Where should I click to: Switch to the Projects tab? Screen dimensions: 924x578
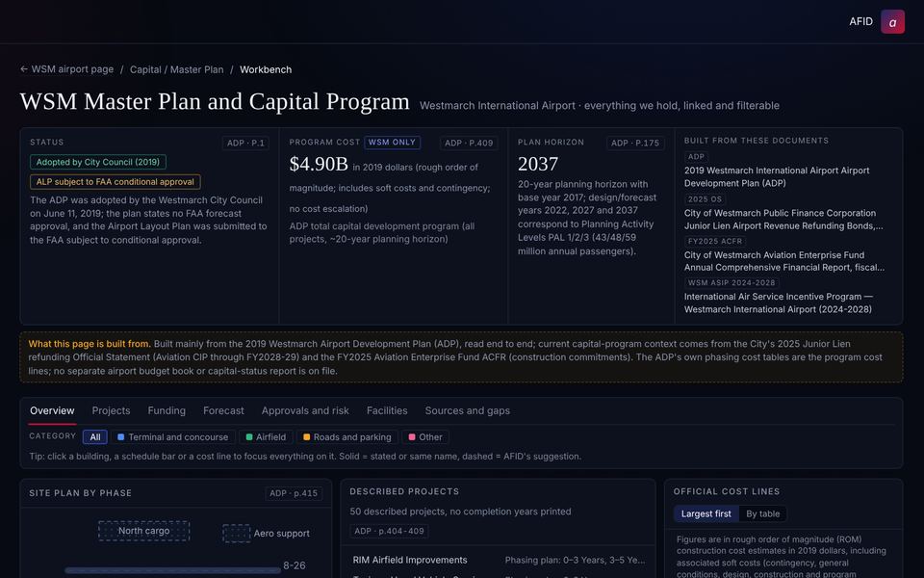coord(111,410)
